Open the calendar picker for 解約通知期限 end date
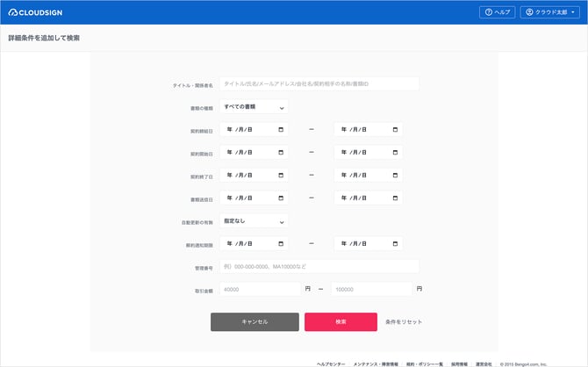Screen dimensions: 588x367 395,244
